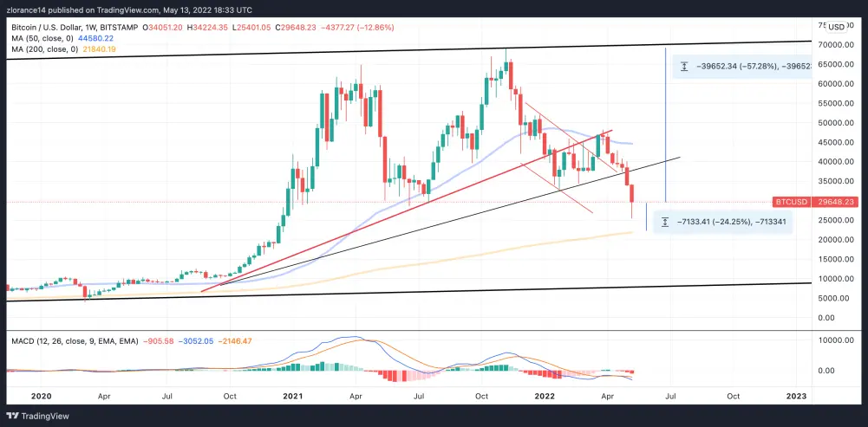Click the 20000.00 price axis label
Viewport: 868px width, 427px height.
pos(834,240)
